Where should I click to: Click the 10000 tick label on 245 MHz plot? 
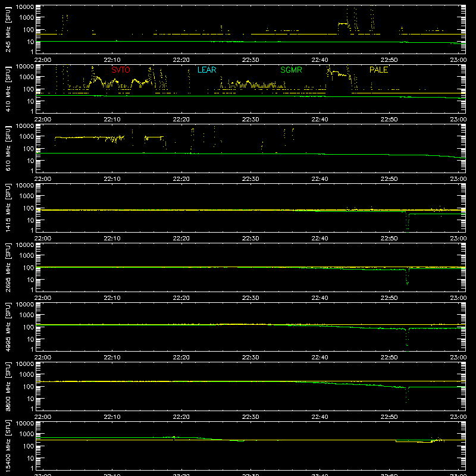25,7
